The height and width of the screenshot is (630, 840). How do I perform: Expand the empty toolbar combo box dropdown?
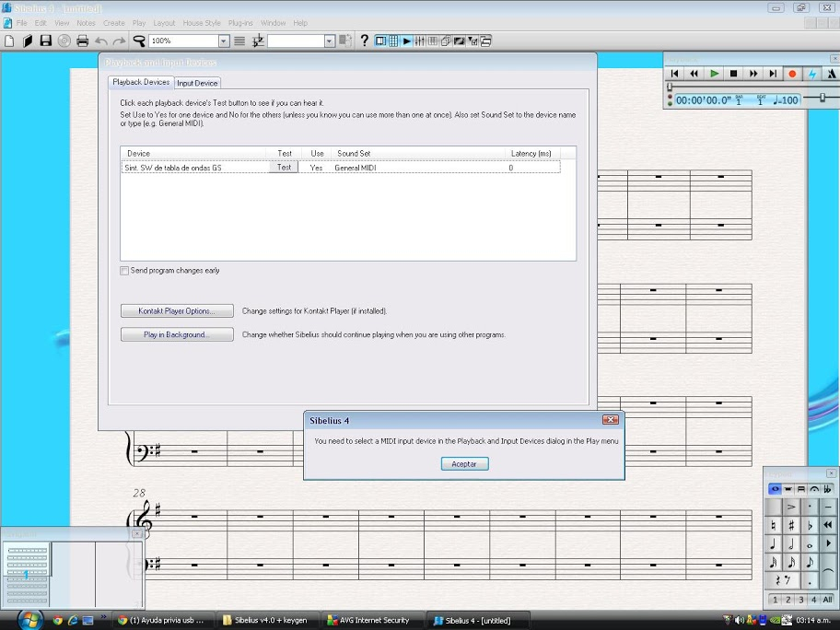[329, 41]
